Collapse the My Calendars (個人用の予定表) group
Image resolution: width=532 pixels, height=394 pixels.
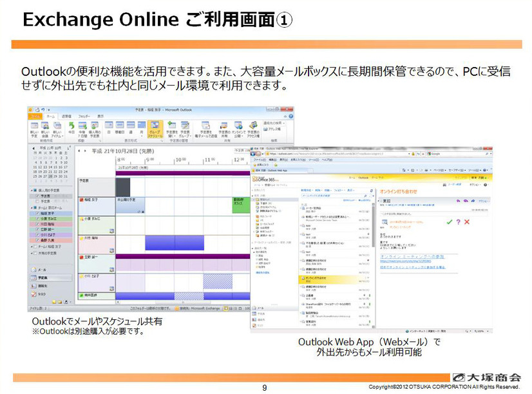32,191
